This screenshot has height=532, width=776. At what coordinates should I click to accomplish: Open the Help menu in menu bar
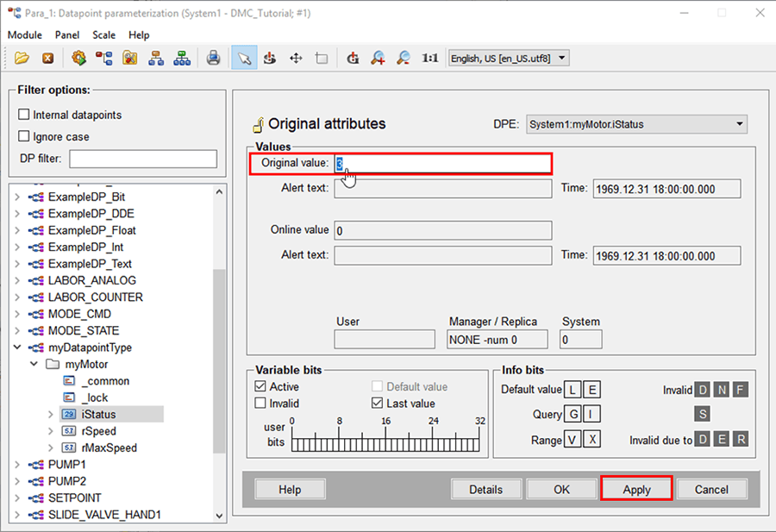click(139, 35)
